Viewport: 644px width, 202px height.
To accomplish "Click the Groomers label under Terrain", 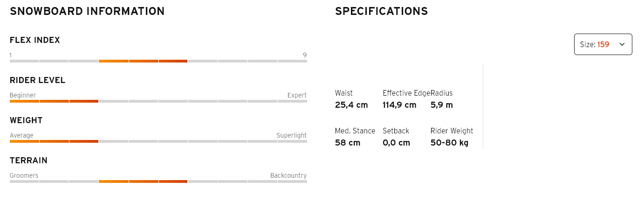I will pos(24,175).
